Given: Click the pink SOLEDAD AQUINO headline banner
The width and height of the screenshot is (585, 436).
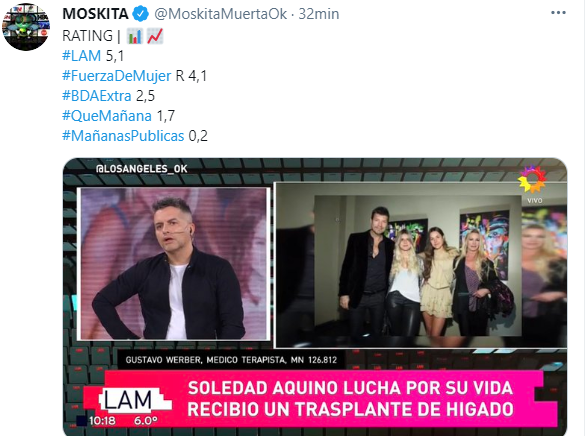Looking at the screenshot, I should coord(351,399).
